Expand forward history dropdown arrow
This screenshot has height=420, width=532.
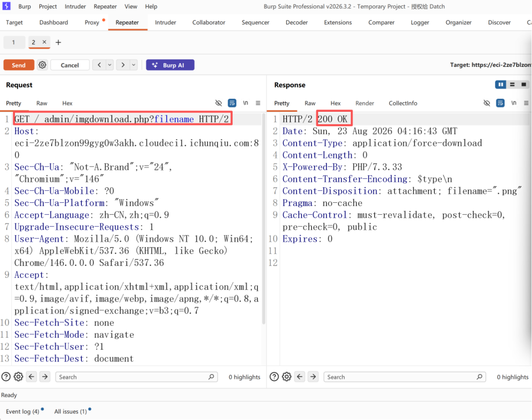(134, 65)
